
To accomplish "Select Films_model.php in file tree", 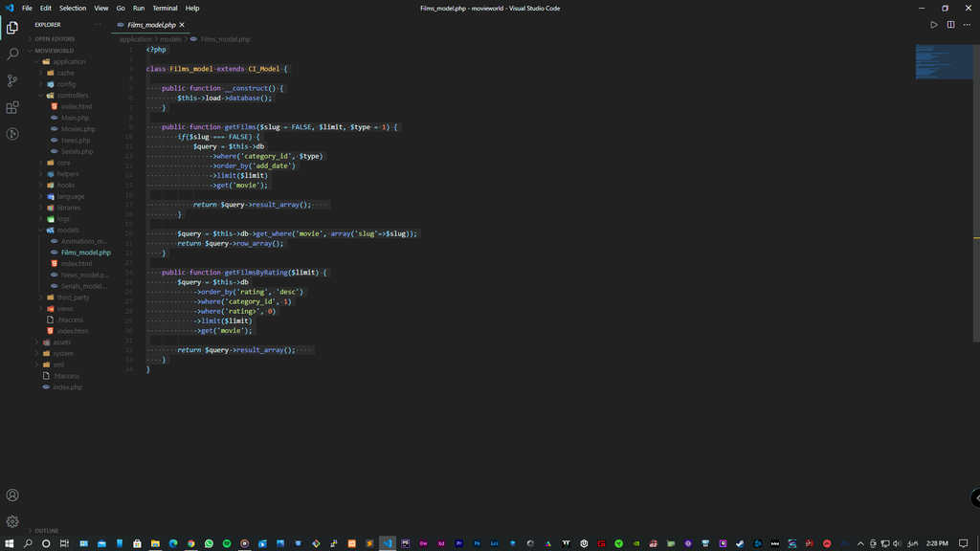I will (x=85, y=253).
